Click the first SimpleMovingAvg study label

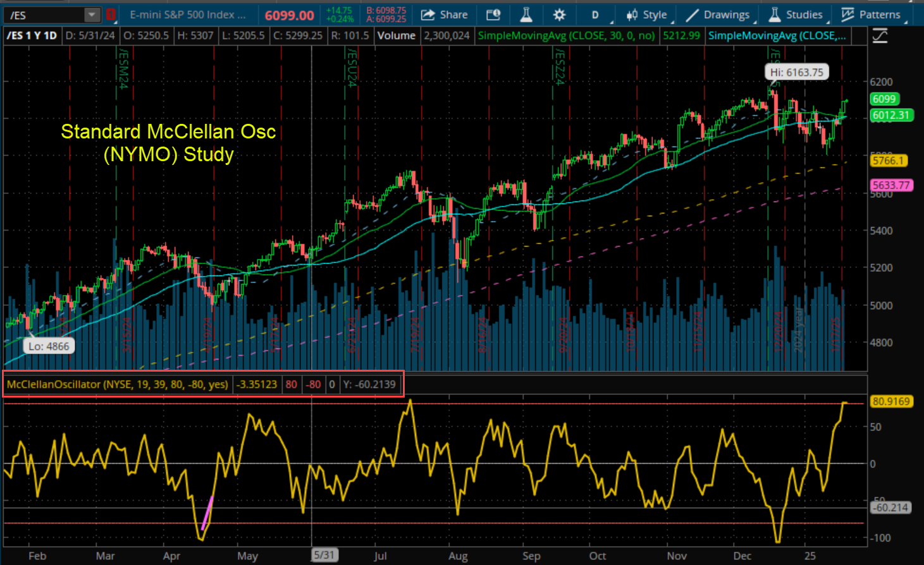pyautogui.click(x=566, y=35)
